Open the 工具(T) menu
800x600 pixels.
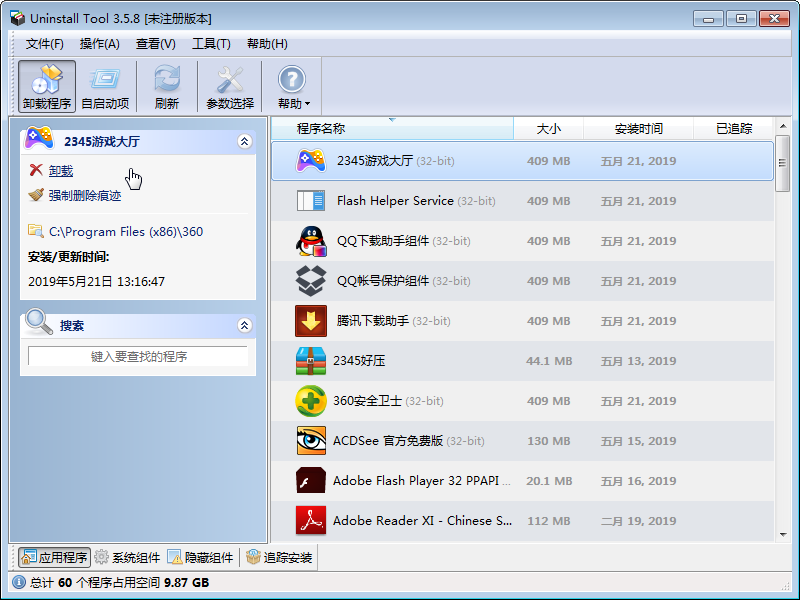tap(211, 44)
